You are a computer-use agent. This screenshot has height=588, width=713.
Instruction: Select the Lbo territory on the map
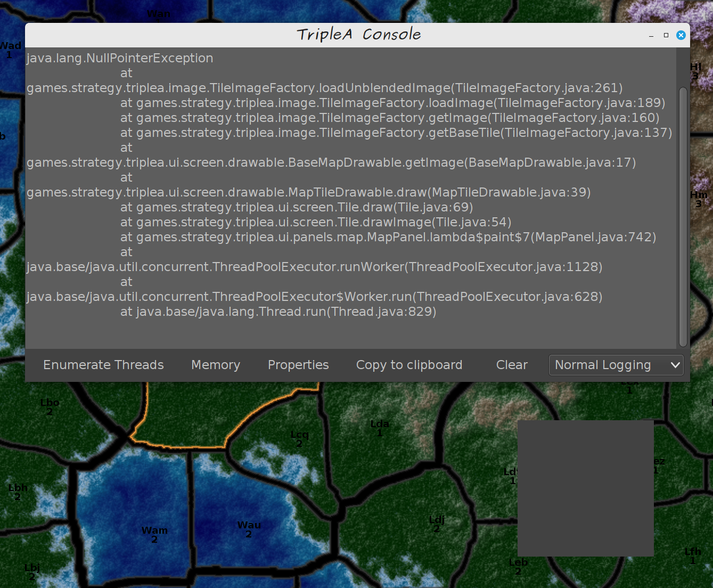click(x=50, y=407)
